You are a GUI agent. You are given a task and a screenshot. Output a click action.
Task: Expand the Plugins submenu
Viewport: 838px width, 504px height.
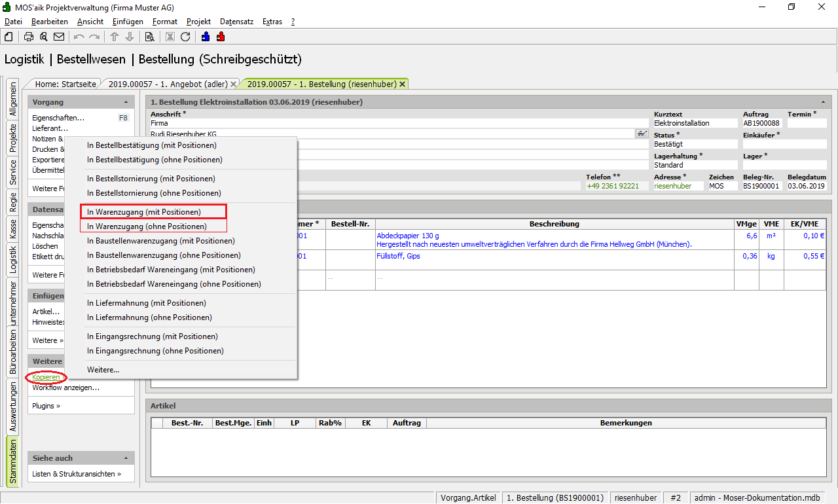coord(46,406)
